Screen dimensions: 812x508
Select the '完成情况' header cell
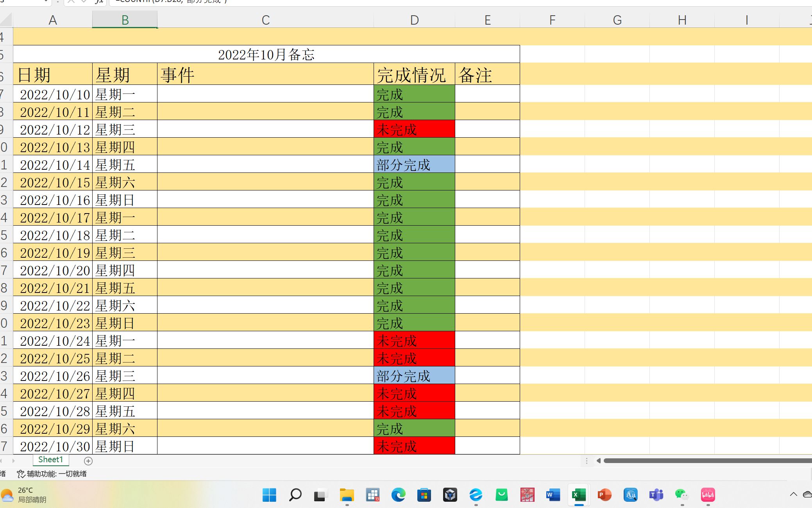(x=415, y=74)
